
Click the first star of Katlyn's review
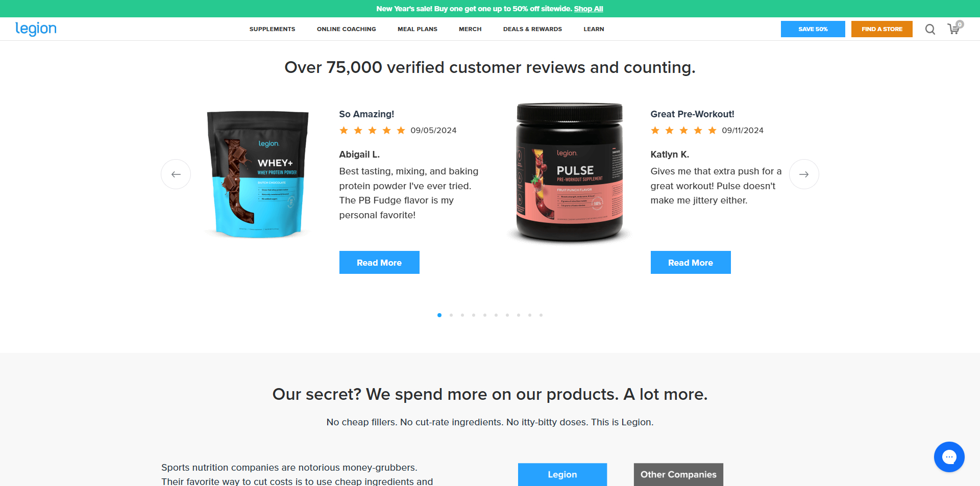point(655,131)
